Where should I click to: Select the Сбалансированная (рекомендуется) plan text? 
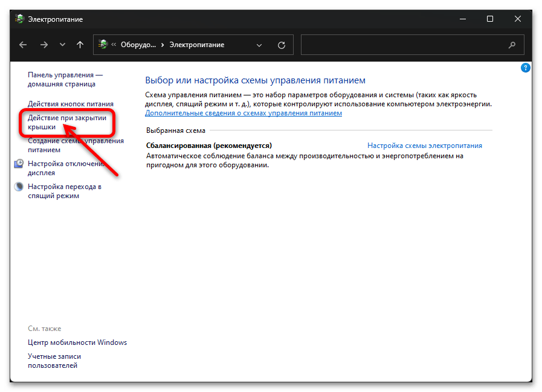(209, 146)
